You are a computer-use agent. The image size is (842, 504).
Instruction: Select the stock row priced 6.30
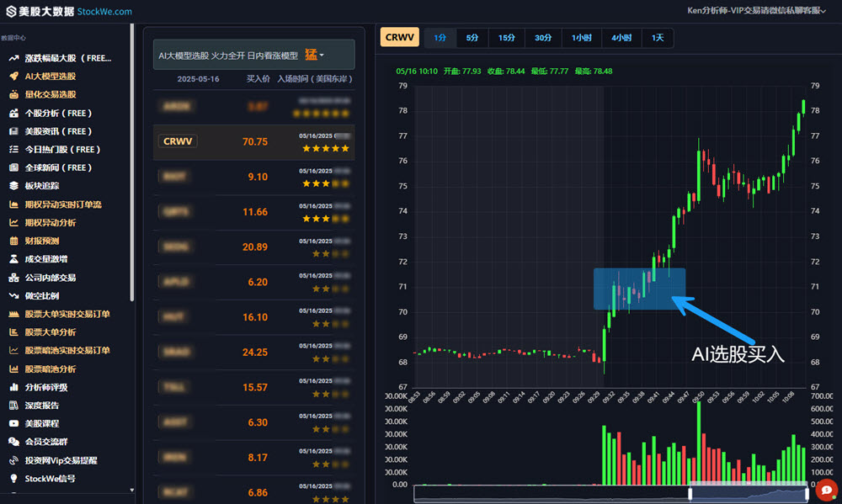[254, 423]
